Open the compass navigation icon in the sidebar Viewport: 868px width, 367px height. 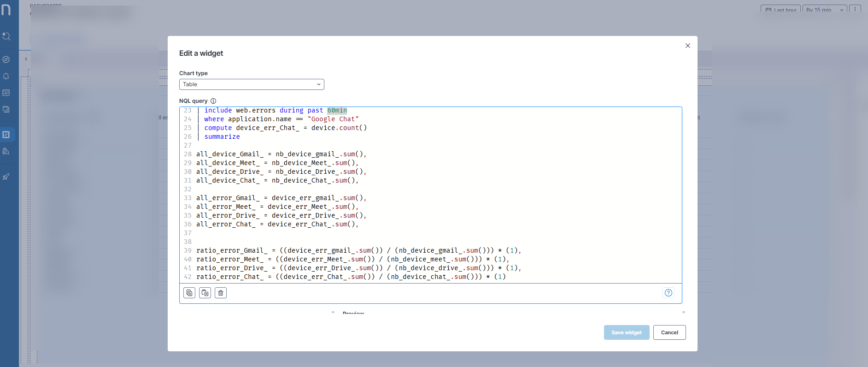[6, 59]
